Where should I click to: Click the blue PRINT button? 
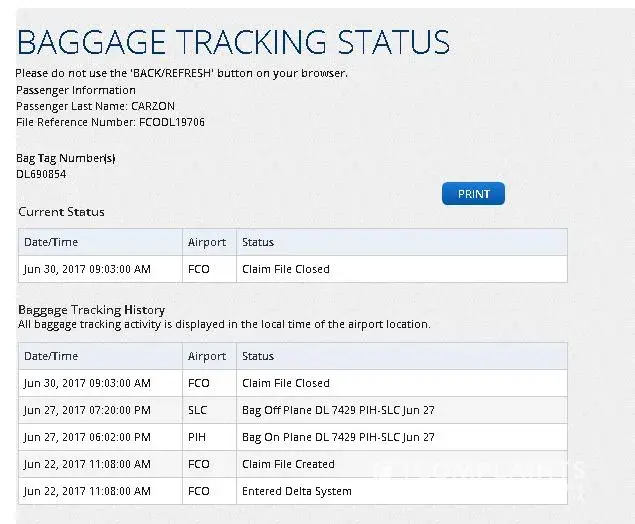tap(473, 194)
